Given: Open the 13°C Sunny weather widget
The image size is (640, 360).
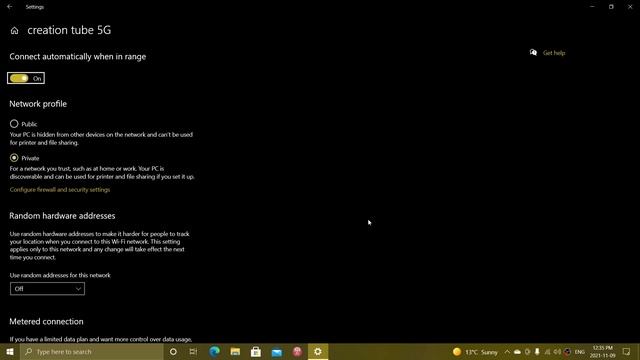Looking at the screenshot, I should click(x=475, y=351).
